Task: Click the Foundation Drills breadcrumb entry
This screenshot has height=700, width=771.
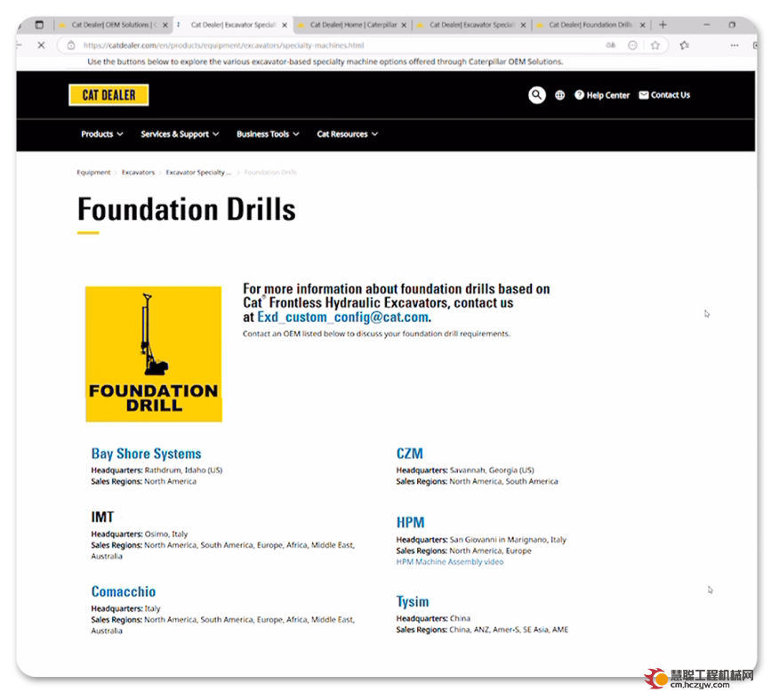Action: coord(270,173)
